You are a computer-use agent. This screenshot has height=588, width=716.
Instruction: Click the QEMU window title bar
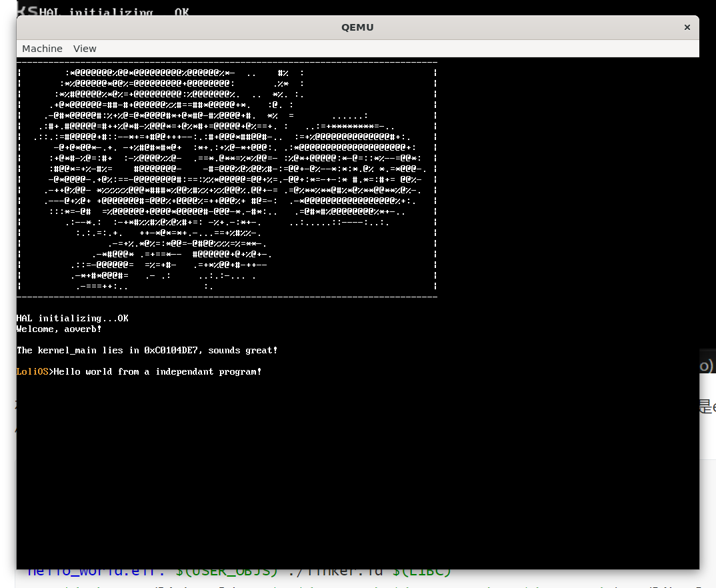click(x=357, y=27)
